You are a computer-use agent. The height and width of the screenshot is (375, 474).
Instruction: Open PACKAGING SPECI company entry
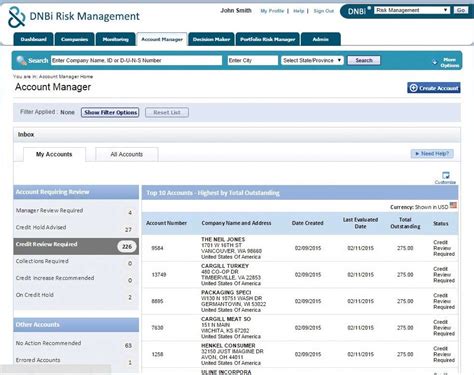[x=226, y=292]
